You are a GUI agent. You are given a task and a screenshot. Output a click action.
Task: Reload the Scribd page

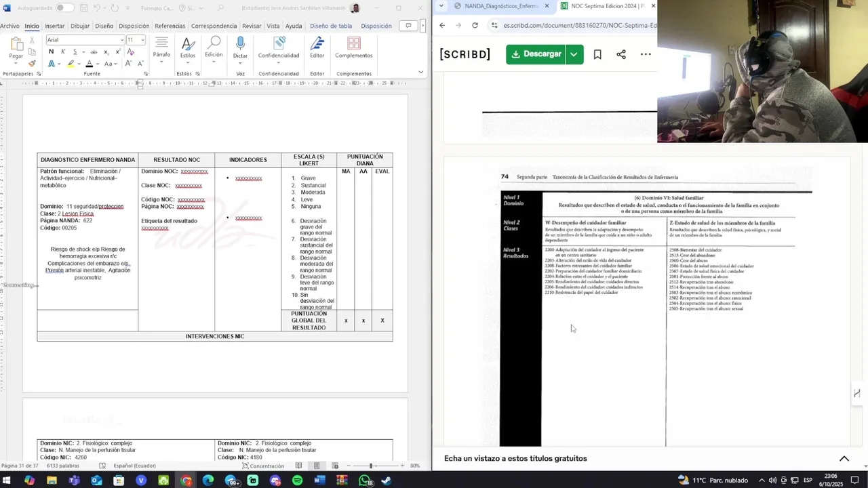pyautogui.click(x=475, y=25)
